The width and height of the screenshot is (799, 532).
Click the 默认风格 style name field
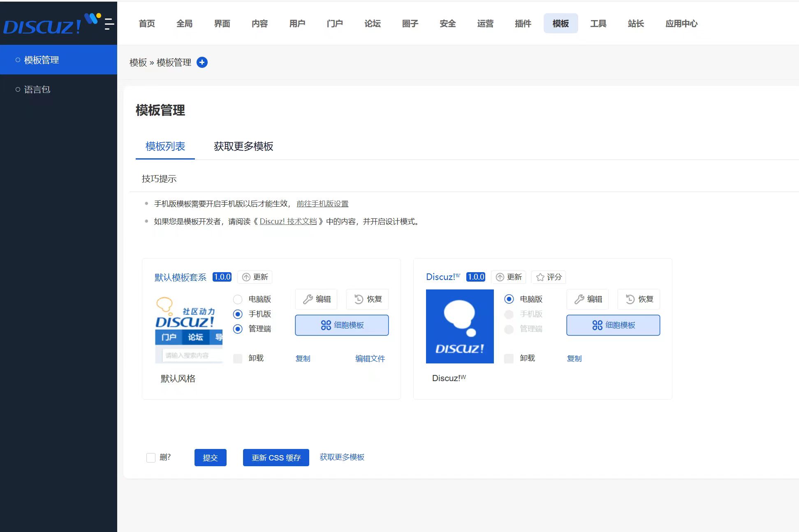pyautogui.click(x=178, y=379)
